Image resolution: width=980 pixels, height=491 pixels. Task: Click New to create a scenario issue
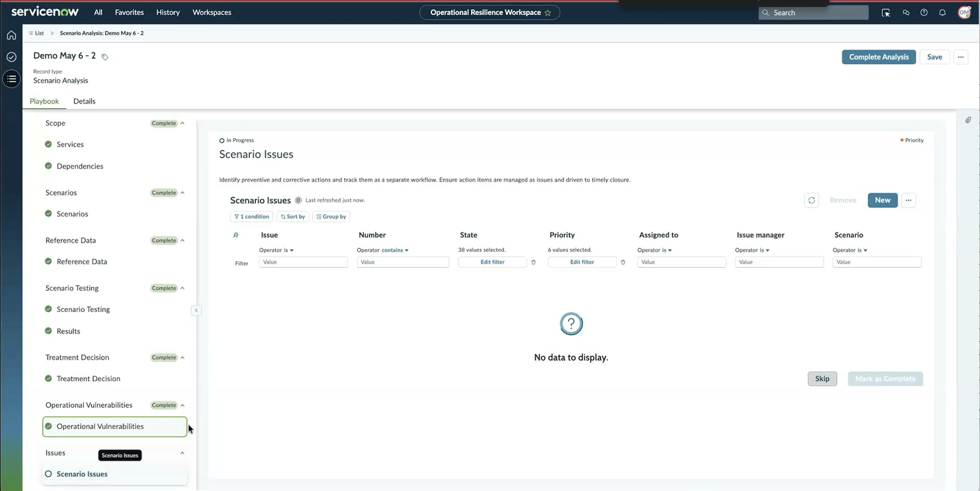[x=883, y=200]
